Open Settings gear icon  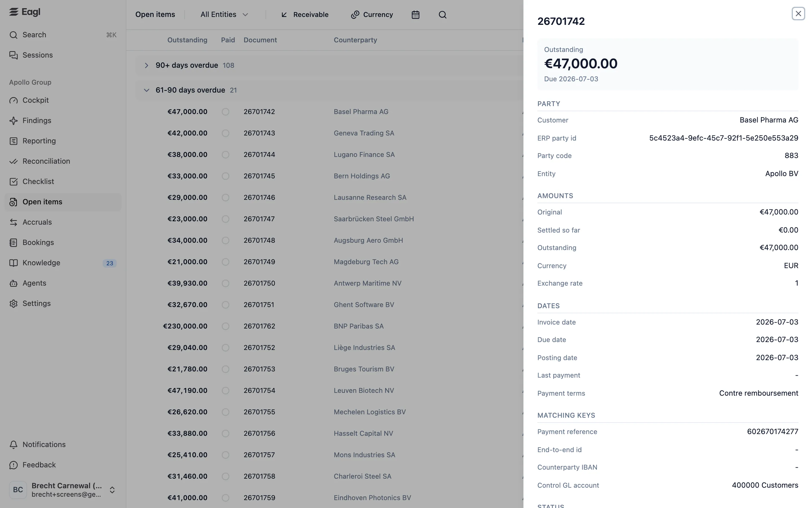[x=14, y=304]
